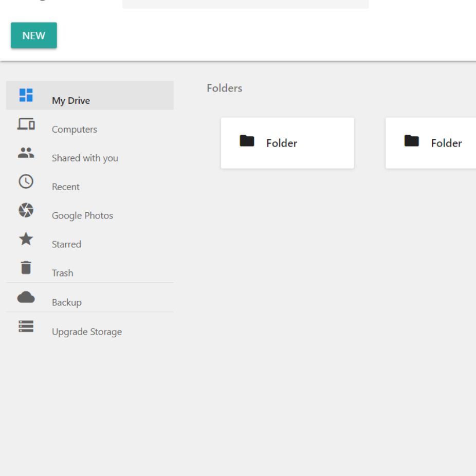This screenshot has width=476, height=476.
Task: Click the second folder's black folder icon
Action: [412, 141]
